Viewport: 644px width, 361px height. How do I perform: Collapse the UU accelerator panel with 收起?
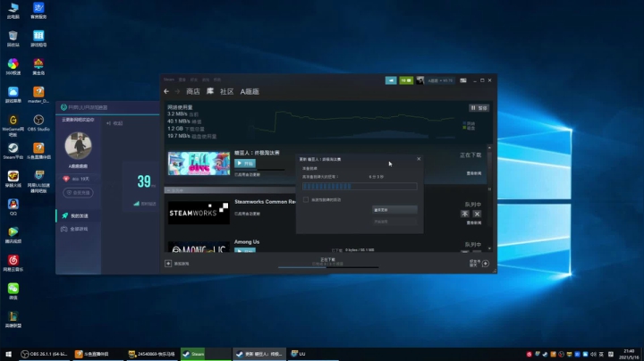click(114, 123)
